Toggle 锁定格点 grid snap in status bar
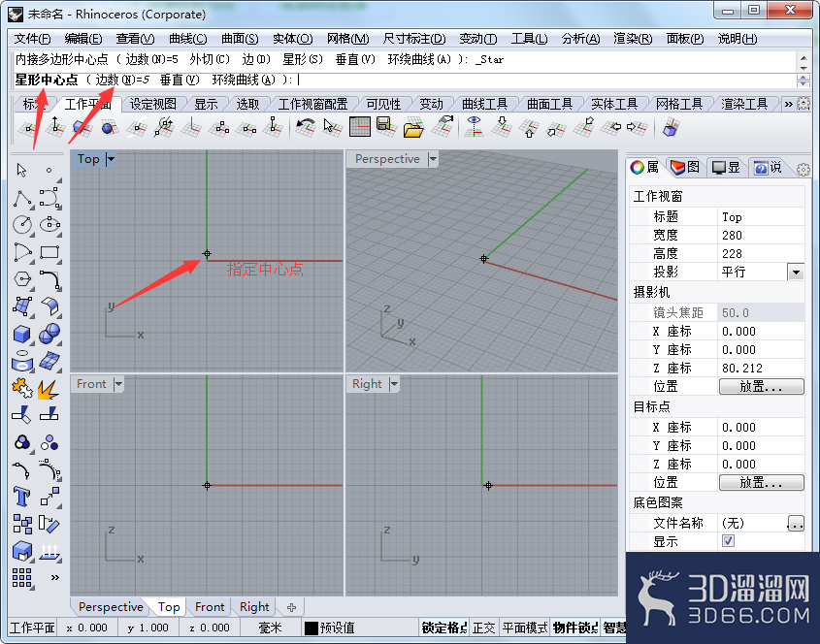The height and width of the screenshot is (644, 820). [x=443, y=628]
